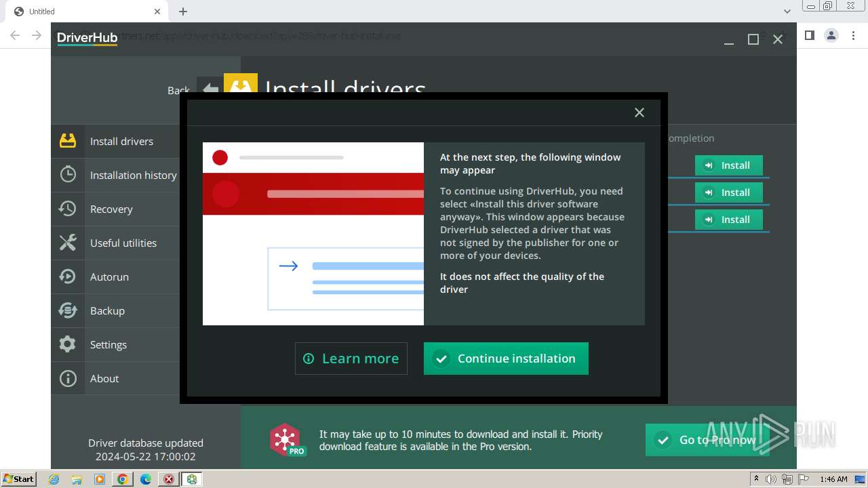Open a new browser tab
868x488 pixels.
tap(183, 12)
